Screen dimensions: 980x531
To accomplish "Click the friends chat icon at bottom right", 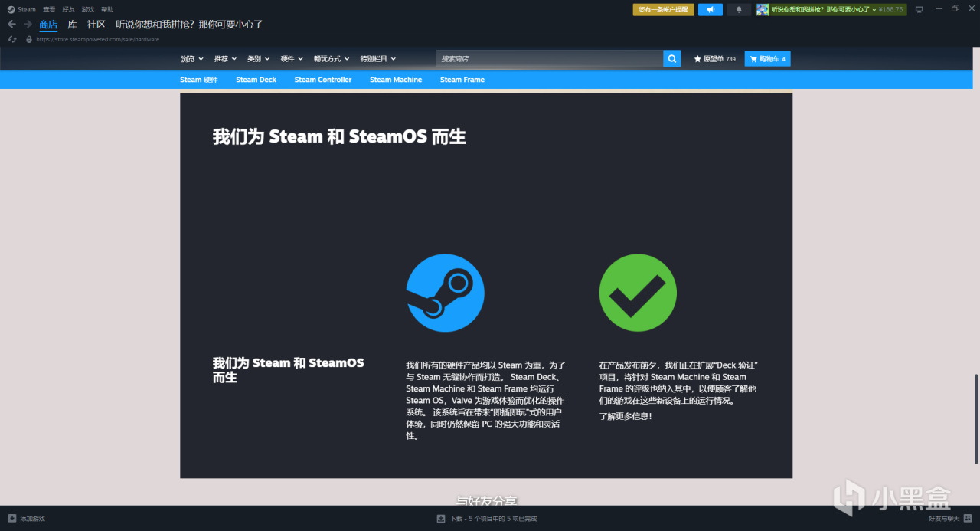I will point(967,519).
